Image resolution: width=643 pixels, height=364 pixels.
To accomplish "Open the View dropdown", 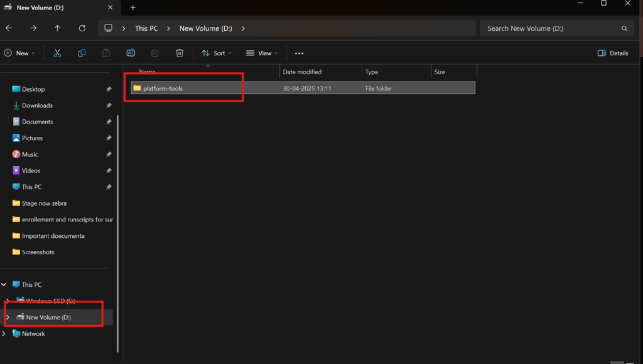I will [x=262, y=53].
